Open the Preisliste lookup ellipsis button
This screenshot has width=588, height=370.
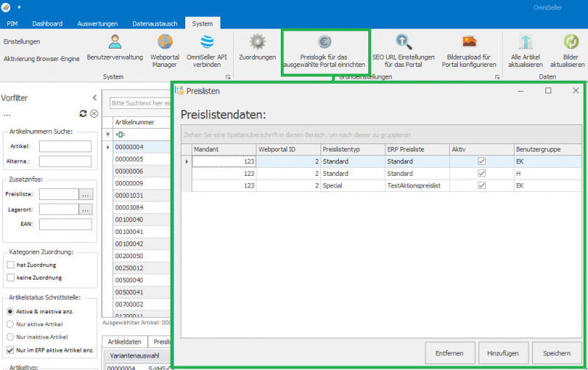pyautogui.click(x=86, y=195)
